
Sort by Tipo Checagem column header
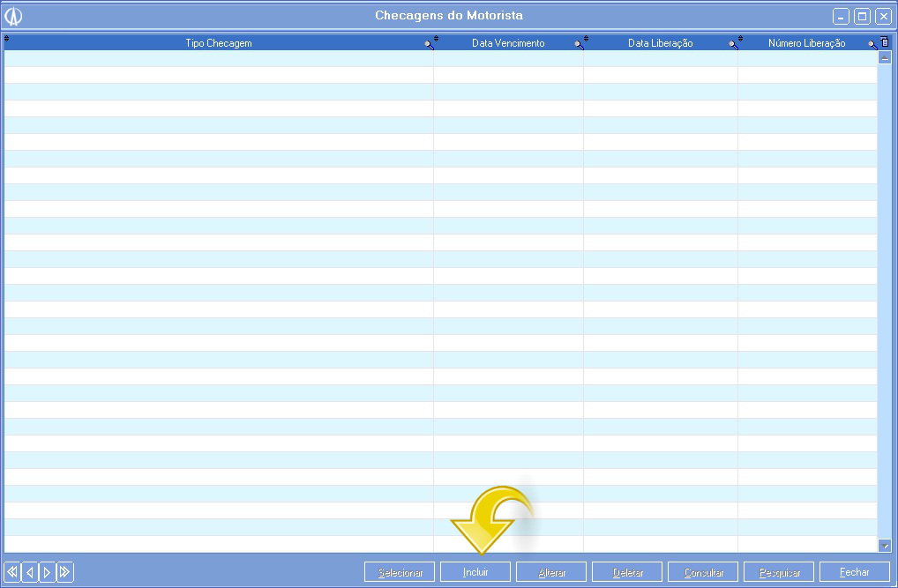click(x=218, y=43)
